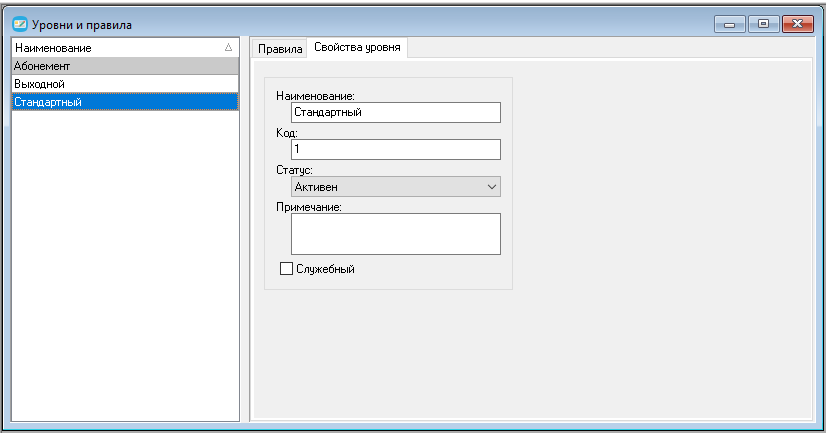The image size is (826, 433).
Task: Enable the Служебный checkbox
Action: 286,269
